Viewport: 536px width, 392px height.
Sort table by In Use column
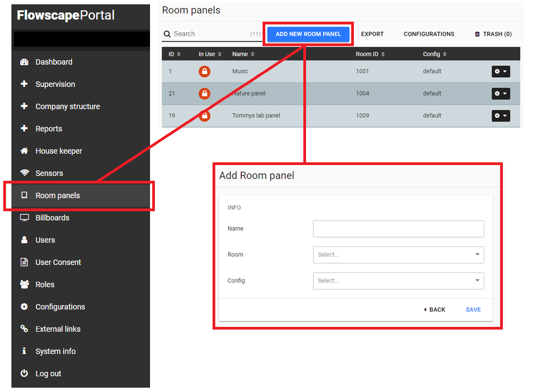(210, 54)
